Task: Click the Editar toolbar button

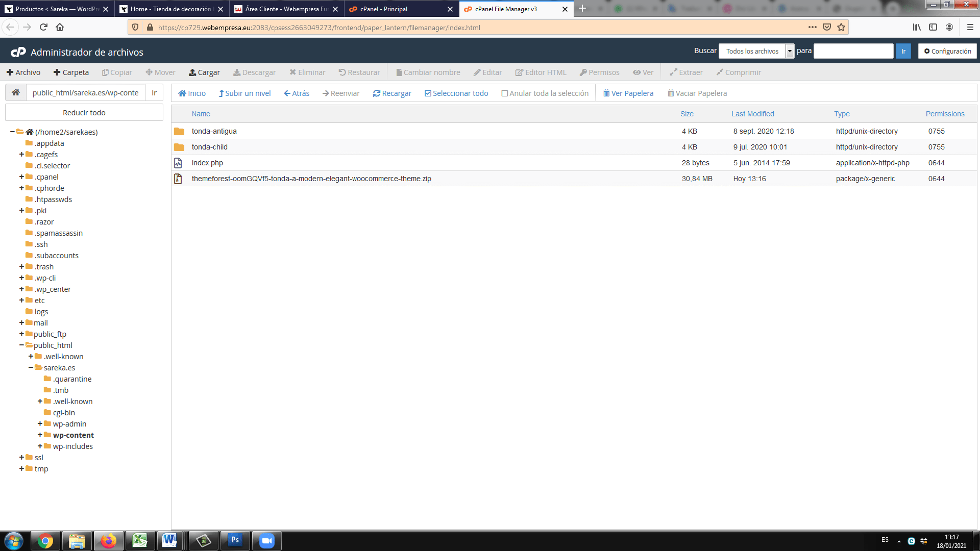Action: (488, 72)
